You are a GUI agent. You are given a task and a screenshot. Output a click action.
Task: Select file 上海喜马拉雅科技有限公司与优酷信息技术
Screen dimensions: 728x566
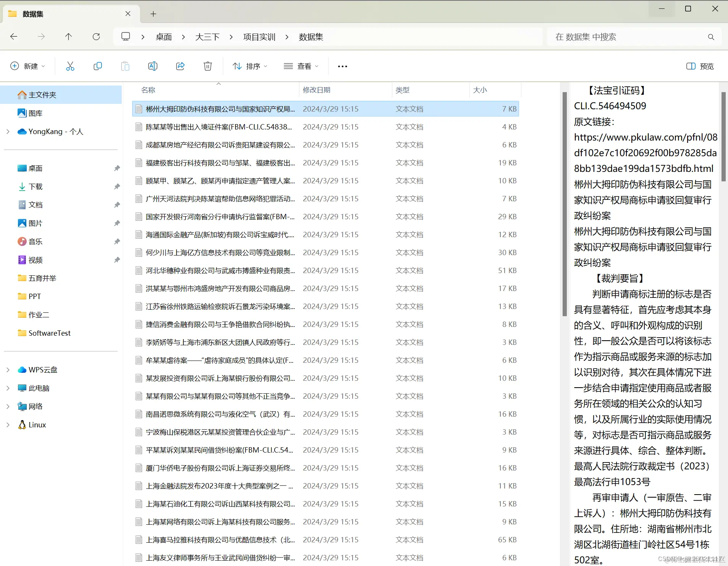[325, 540]
